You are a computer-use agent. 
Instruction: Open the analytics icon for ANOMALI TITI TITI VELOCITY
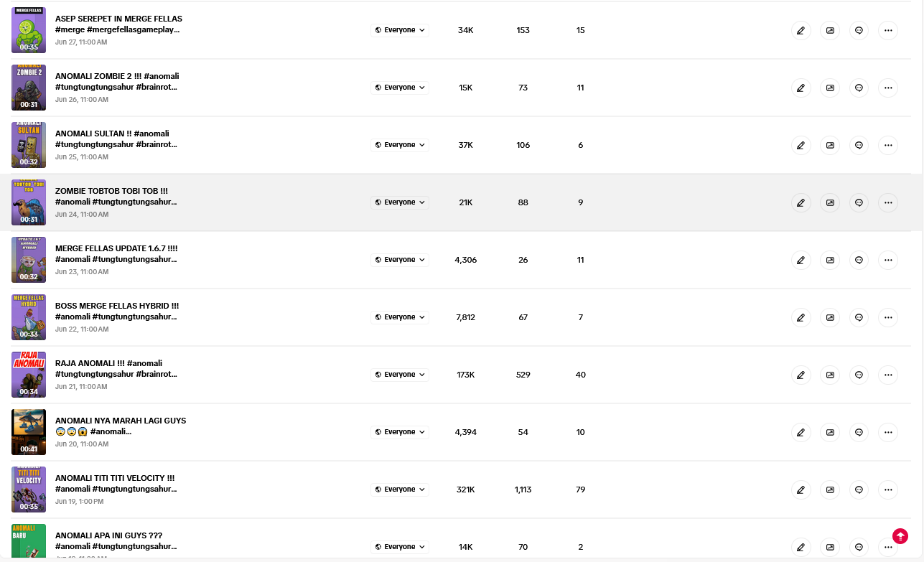pos(830,490)
